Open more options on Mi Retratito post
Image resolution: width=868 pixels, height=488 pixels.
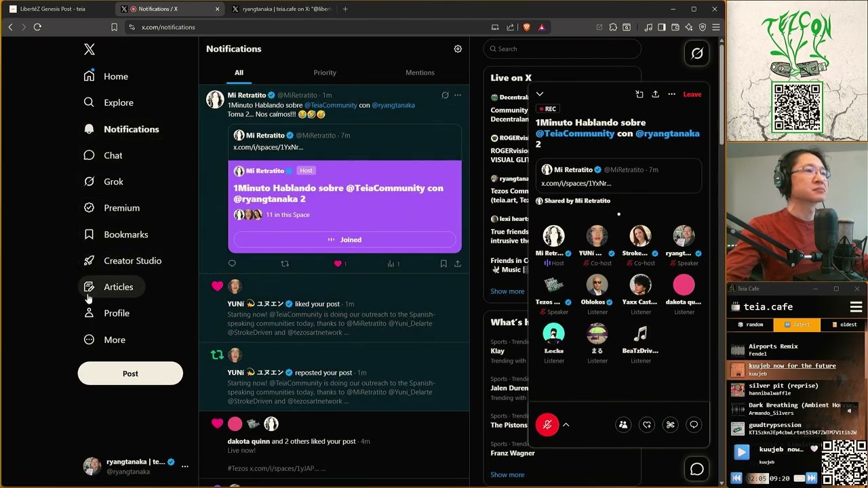click(x=458, y=95)
